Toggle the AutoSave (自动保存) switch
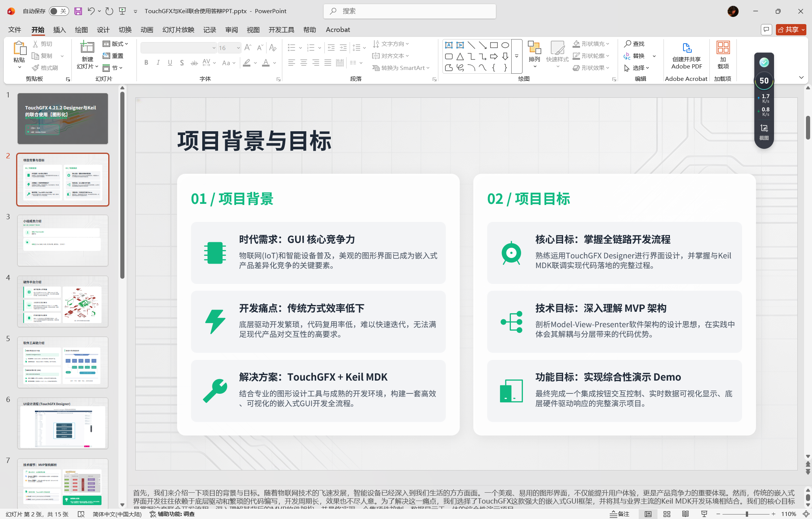 click(58, 11)
